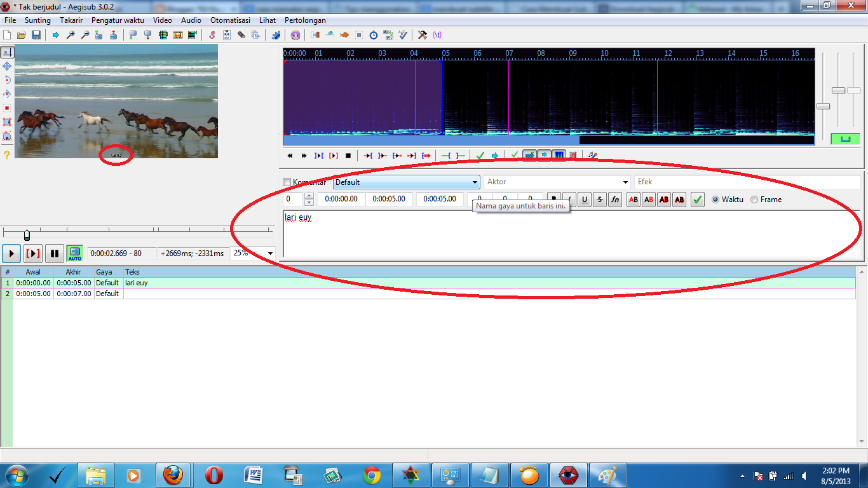Open the Otomatisasi menu
Image resolution: width=868 pixels, height=488 pixels.
coord(230,20)
